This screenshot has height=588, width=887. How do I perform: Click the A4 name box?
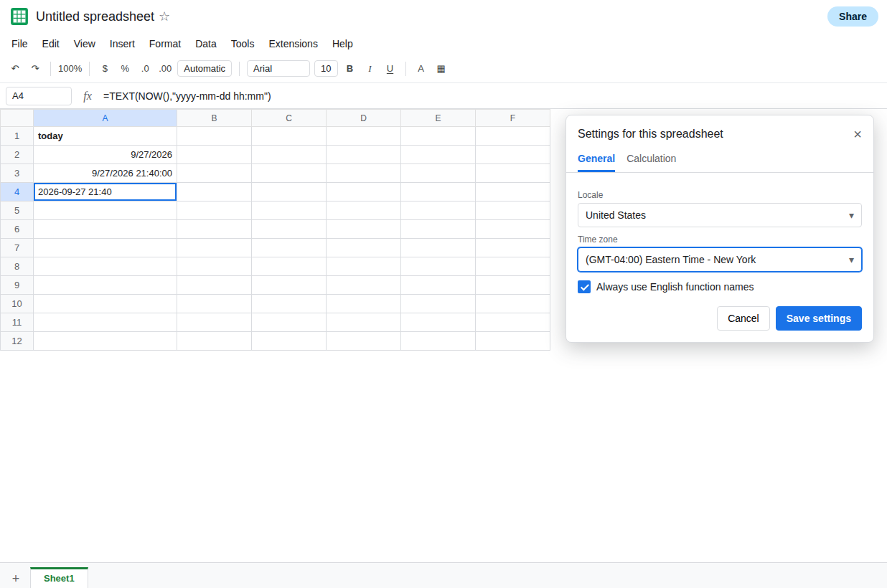(x=39, y=96)
